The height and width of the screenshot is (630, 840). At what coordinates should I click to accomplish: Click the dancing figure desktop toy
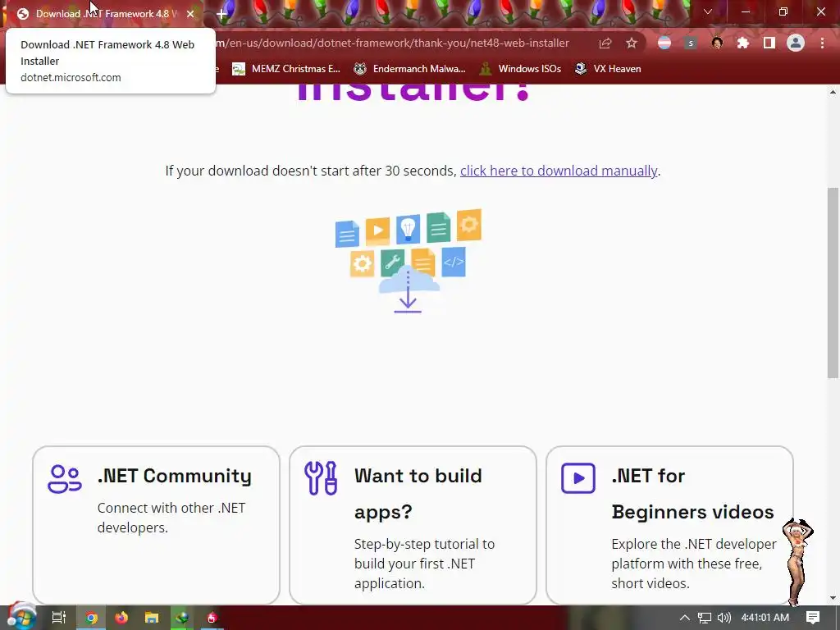click(x=797, y=561)
